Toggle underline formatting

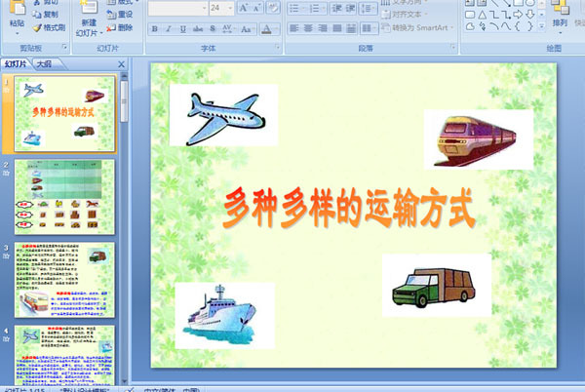(x=183, y=29)
